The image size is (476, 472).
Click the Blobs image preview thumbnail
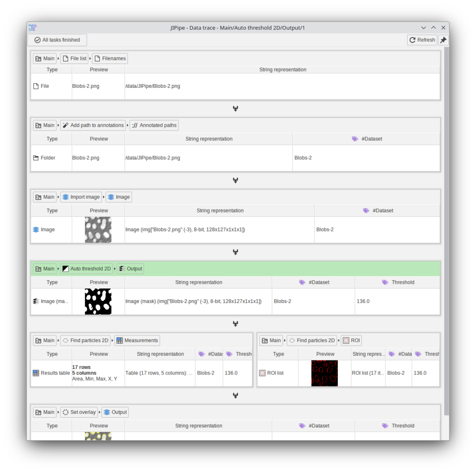(x=98, y=229)
